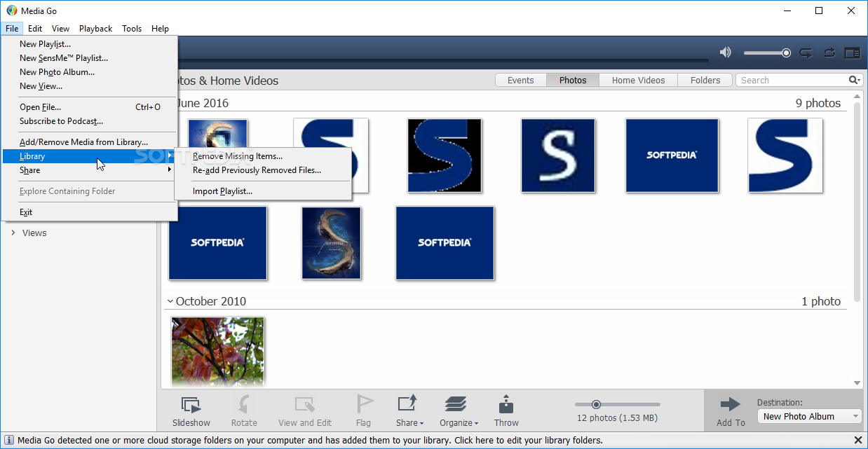Image resolution: width=868 pixels, height=449 pixels.
Task: Click the Media Go app icon in the title bar
Action: 11,11
